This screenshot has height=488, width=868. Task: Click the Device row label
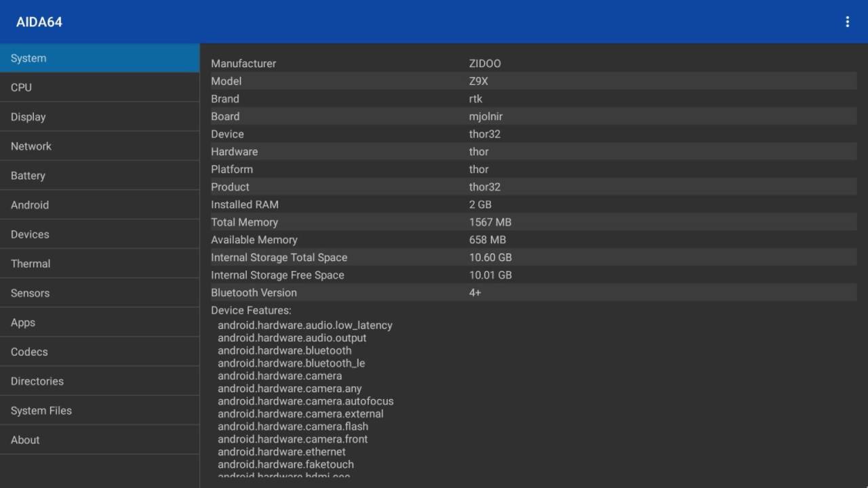pos(227,134)
